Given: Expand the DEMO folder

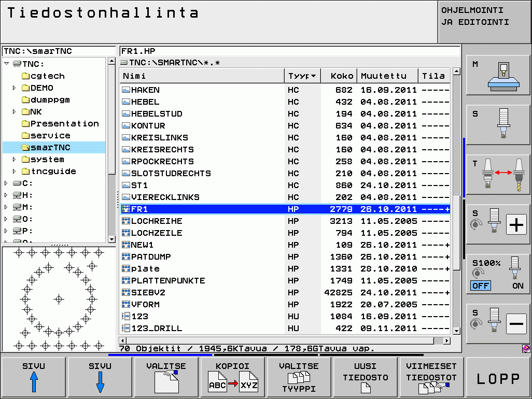Looking at the screenshot, I should click(x=14, y=88).
